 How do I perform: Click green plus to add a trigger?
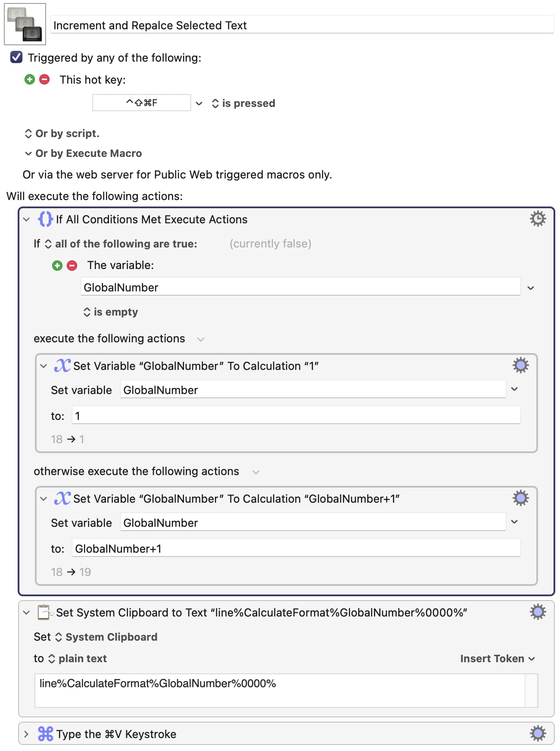tap(30, 79)
